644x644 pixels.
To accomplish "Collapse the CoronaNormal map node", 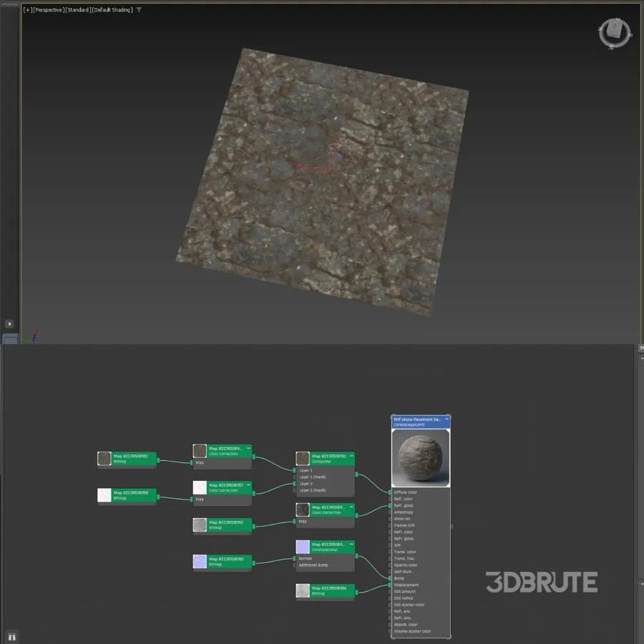I will [x=351, y=544].
